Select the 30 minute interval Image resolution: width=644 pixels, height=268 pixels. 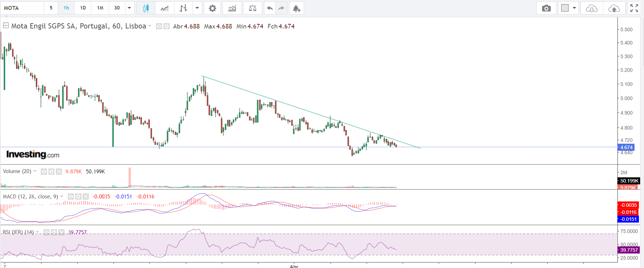coord(117,8)
